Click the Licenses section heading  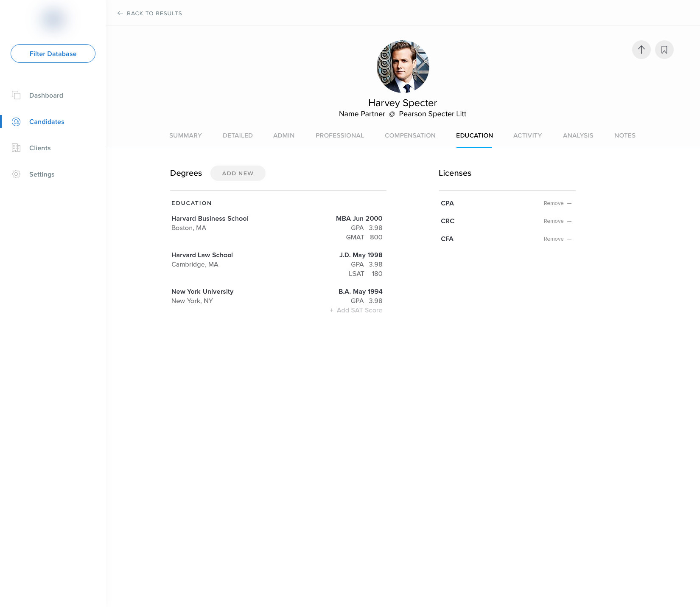tap(455, 173)
